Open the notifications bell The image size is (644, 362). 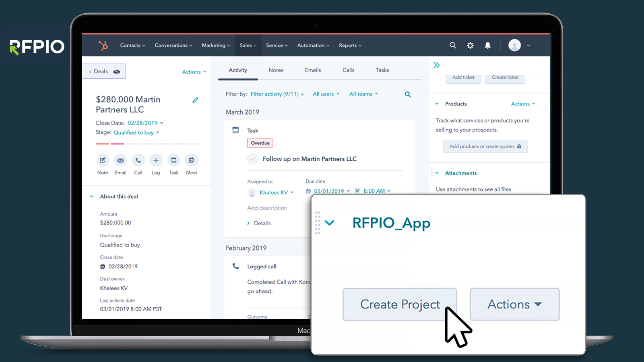coord(487,45)
